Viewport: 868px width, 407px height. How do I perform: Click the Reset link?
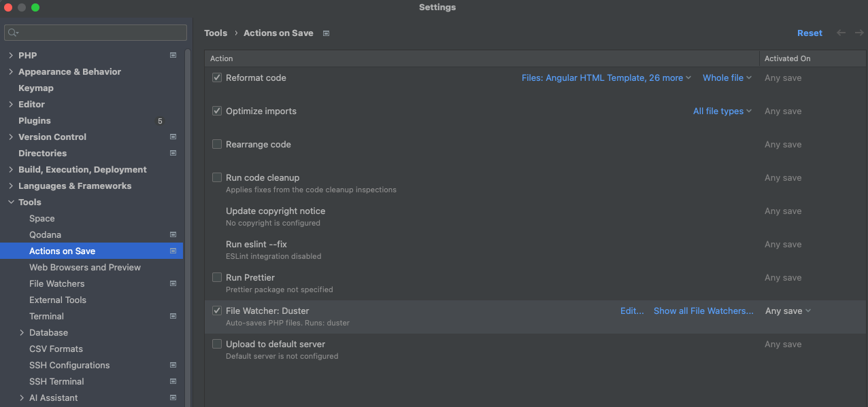pyautogui.click(x=809, y=33)
